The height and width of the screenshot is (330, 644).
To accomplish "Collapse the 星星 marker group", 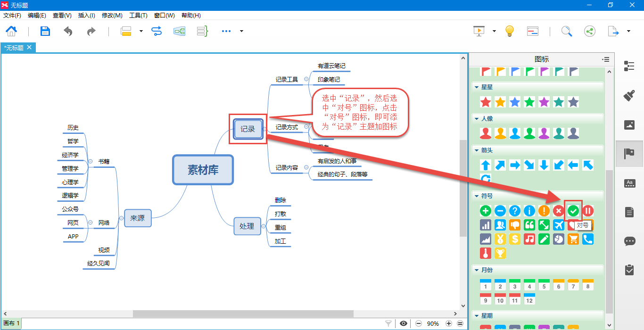I will click(x=475, y=87).
